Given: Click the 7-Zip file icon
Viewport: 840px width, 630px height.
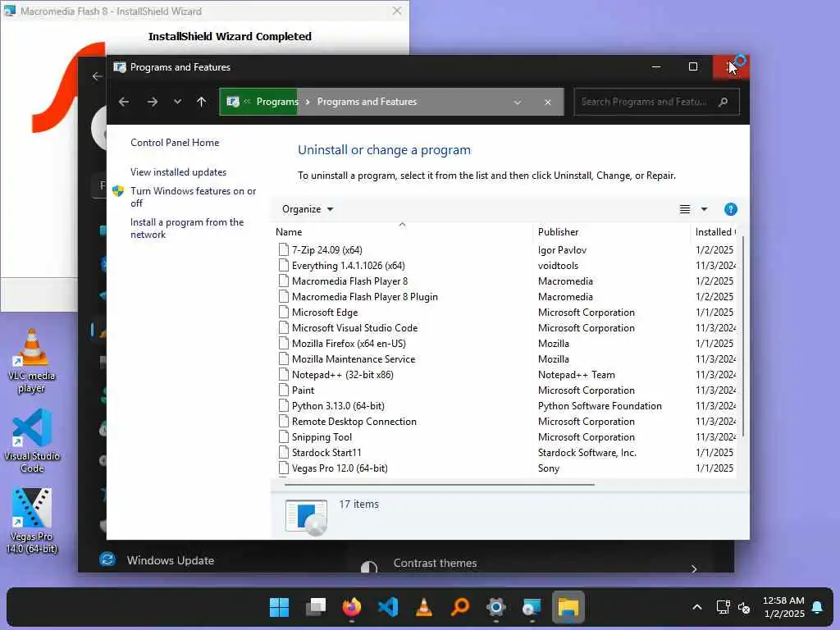Looking at the screenshot, I should pos(283,249).
